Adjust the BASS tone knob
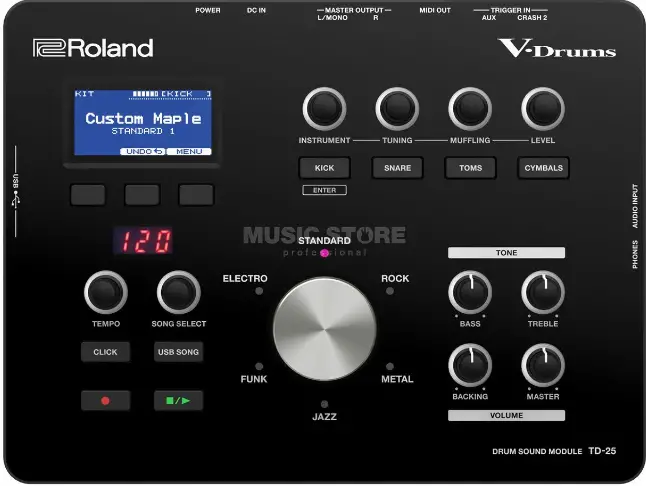 (x=470, y=292)
